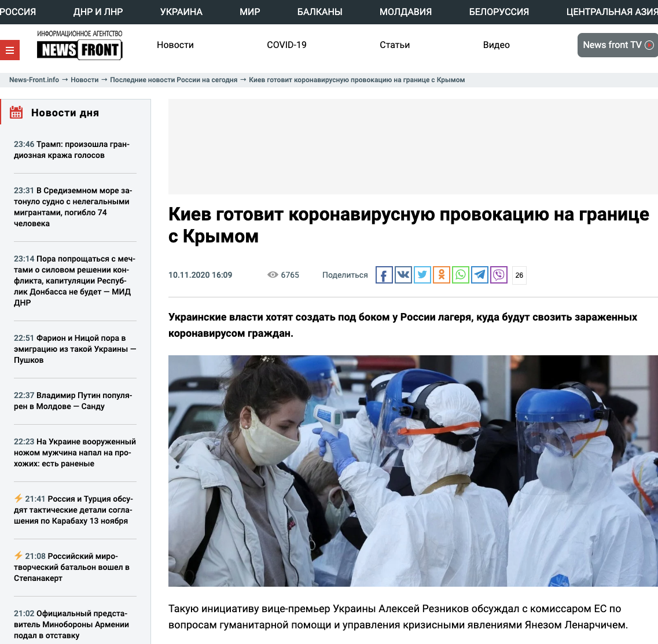The image size is (658, 644).
Task: Open 23:46 Trump vote theft news
Action: (72, 150)
